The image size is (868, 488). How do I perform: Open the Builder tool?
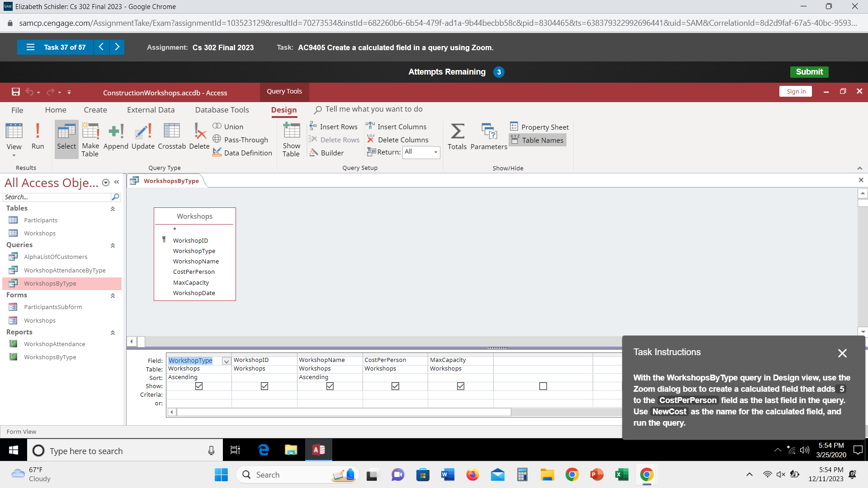click(x=326, y=153)
